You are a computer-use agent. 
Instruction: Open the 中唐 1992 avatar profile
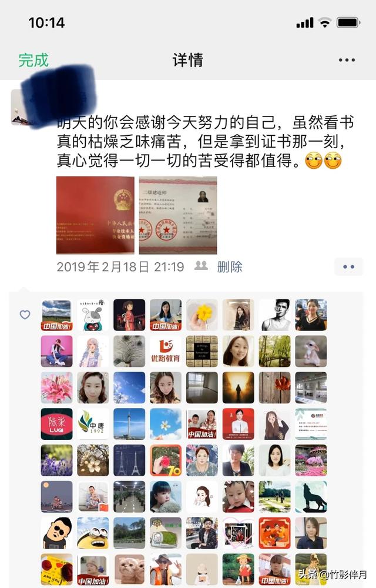click(93, 424)
